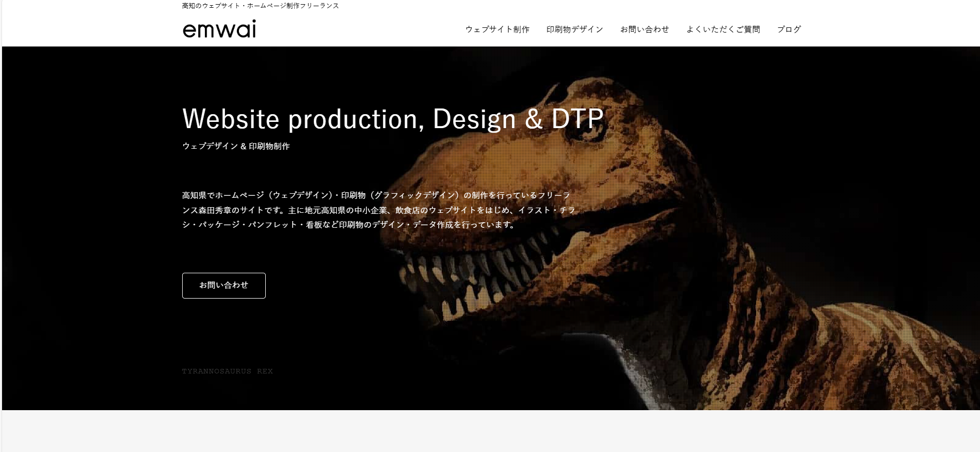Click the "Website production, Design & DTP" heading
Screen dimensions: 980x452
(x=393, y=119)
